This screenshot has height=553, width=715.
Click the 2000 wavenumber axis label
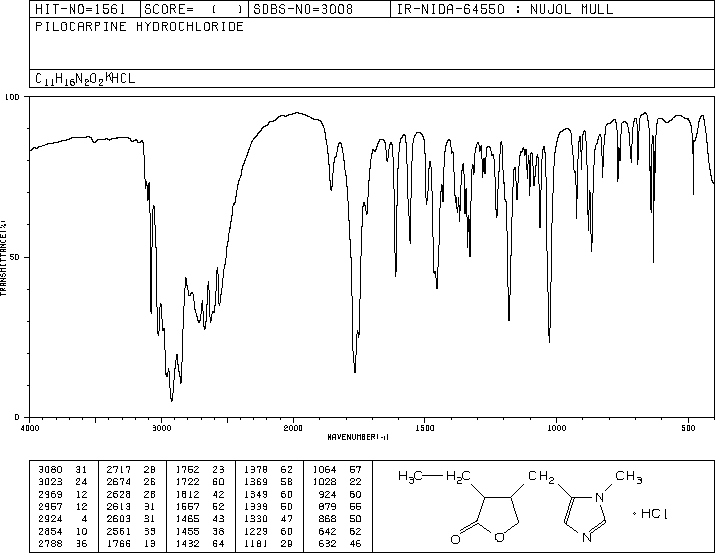click(293, 428)
